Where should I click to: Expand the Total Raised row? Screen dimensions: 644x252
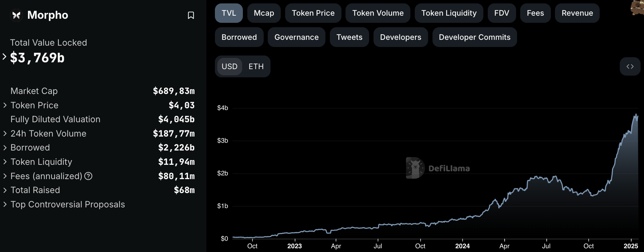point(5,190)
